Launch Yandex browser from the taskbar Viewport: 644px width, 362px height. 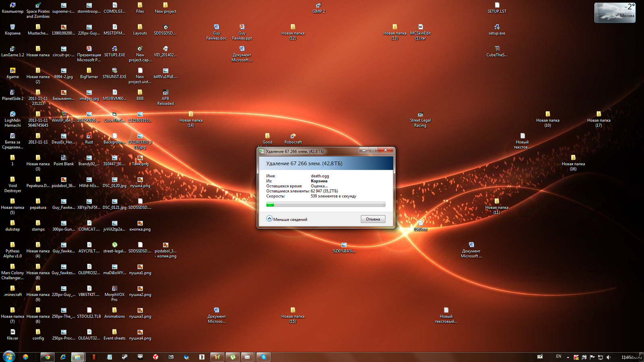pos(156,357)
